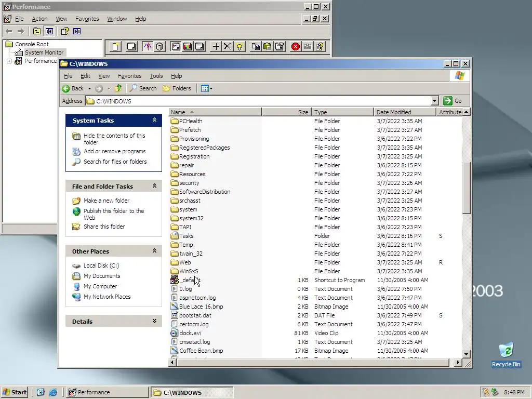
Task: Expand Performance node in console tree
Action: 9,61
